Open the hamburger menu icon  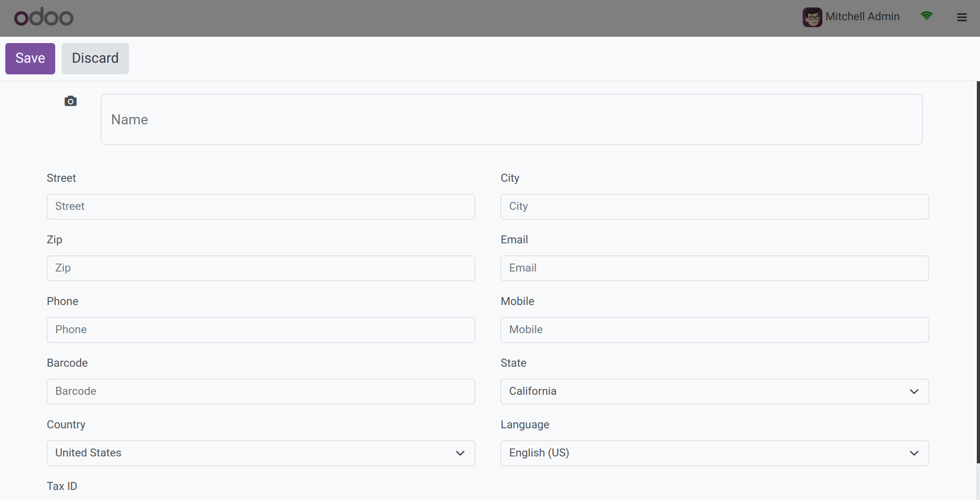tap(961, 17)
